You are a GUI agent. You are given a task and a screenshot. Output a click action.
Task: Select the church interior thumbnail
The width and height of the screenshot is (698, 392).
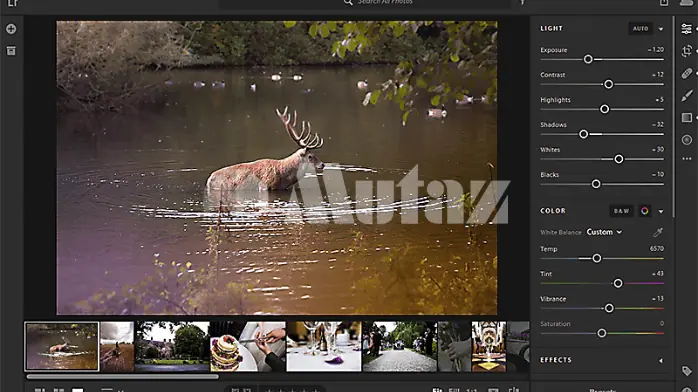coord(489,347)
